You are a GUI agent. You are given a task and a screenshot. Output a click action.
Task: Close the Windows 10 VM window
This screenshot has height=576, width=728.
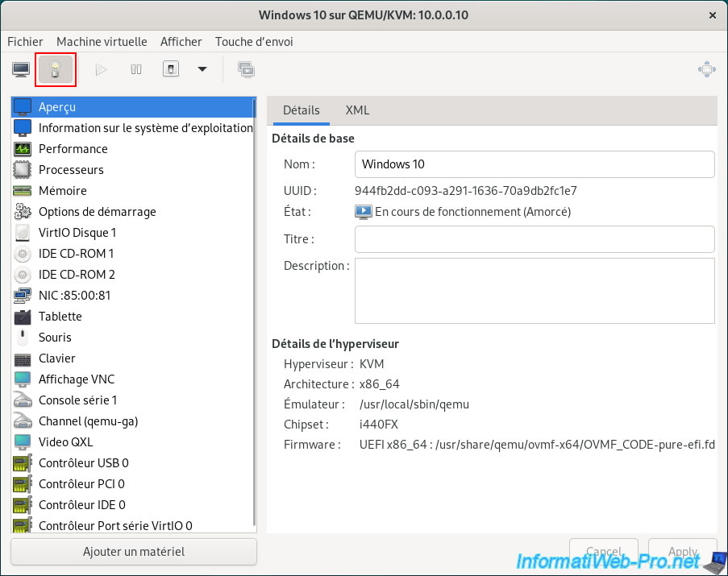pos(713,15)
